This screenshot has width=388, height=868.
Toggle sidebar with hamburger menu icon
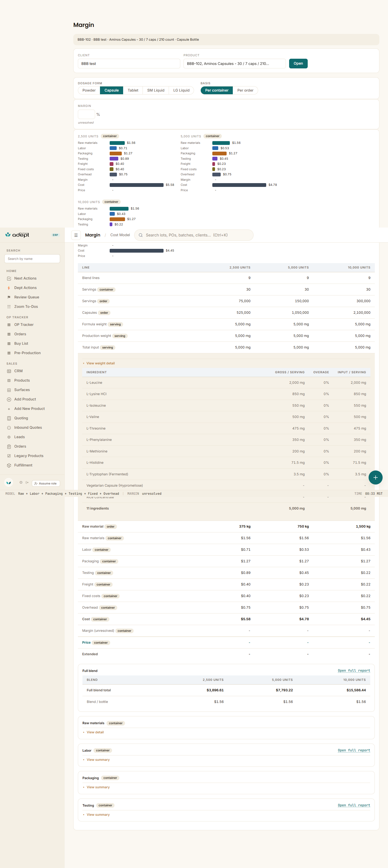(76, 235)
